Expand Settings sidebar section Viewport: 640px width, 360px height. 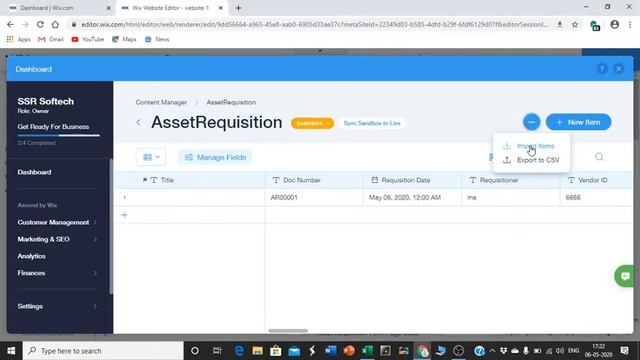click(57, 306)
